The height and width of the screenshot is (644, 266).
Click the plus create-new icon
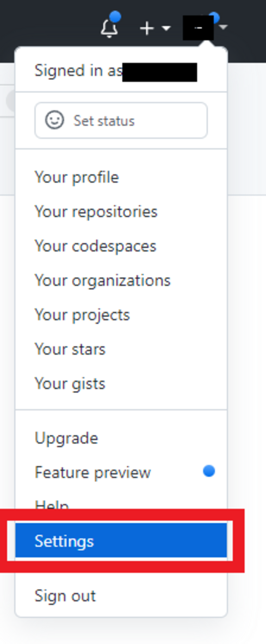click(147, 28)
